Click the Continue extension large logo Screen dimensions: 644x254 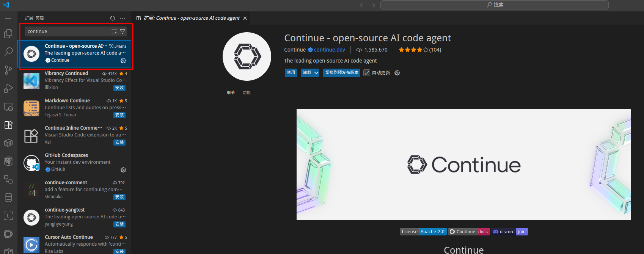[247, 56]
